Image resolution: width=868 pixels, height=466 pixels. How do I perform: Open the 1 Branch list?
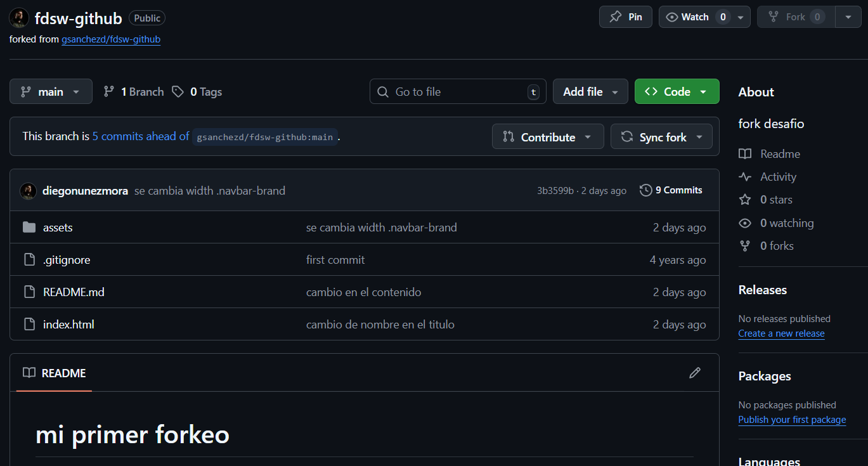coord(134,92)
